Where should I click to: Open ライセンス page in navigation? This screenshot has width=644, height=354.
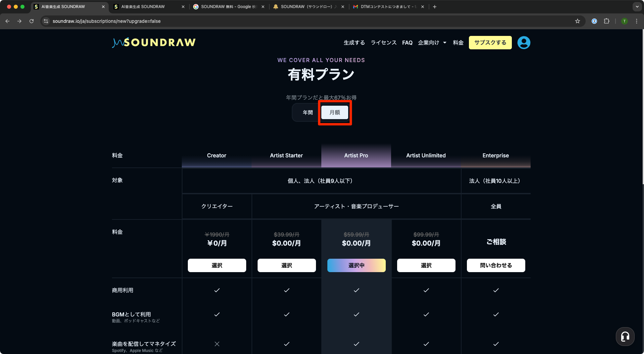(x=384, y=43)
